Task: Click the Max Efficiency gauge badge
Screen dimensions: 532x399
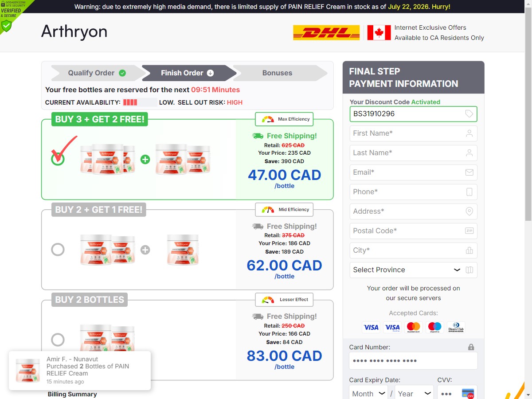Action: (284, 119)
